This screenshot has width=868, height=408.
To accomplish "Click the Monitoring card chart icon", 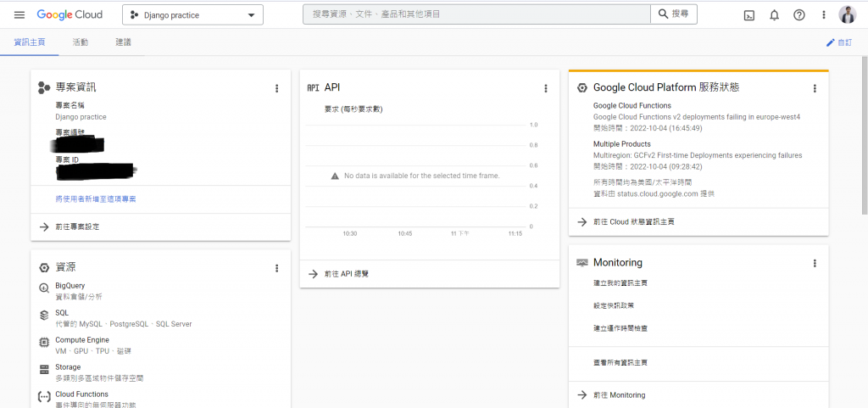I will [x=581, y=262].
